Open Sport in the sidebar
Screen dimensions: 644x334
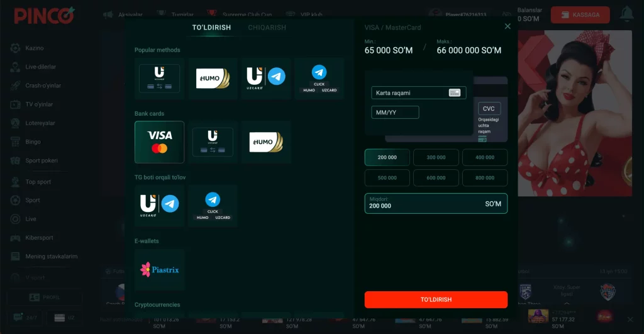tap(33, 200)
